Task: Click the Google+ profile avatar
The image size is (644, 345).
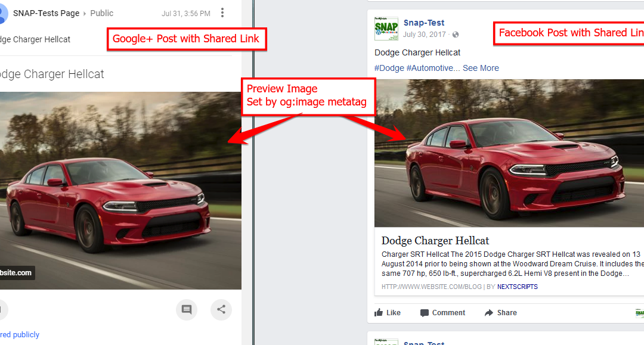Action: tap(4, 13)
